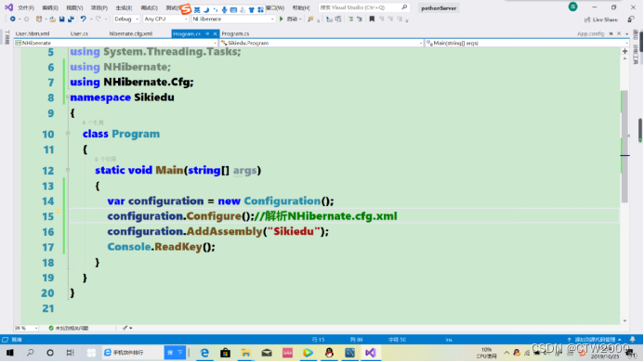Viewport: 644px width, 362px height.
Task: Open the Main(string[] args) member dropdown
Action: click(527, 43)
